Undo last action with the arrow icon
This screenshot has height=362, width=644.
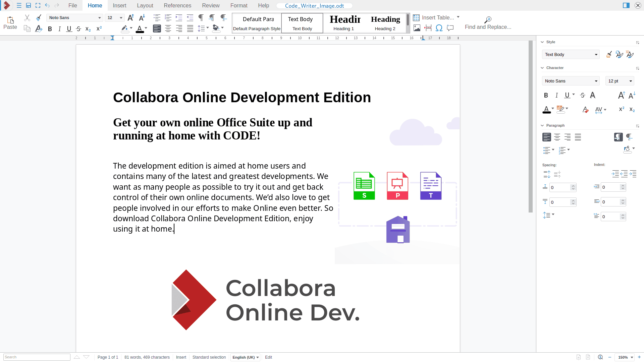(x=47, y=5)
